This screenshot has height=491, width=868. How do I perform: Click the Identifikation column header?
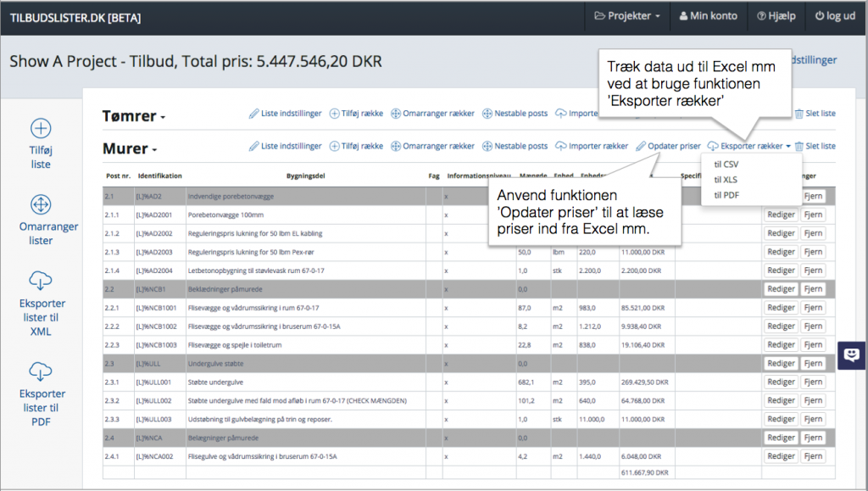tap(159, 176)
